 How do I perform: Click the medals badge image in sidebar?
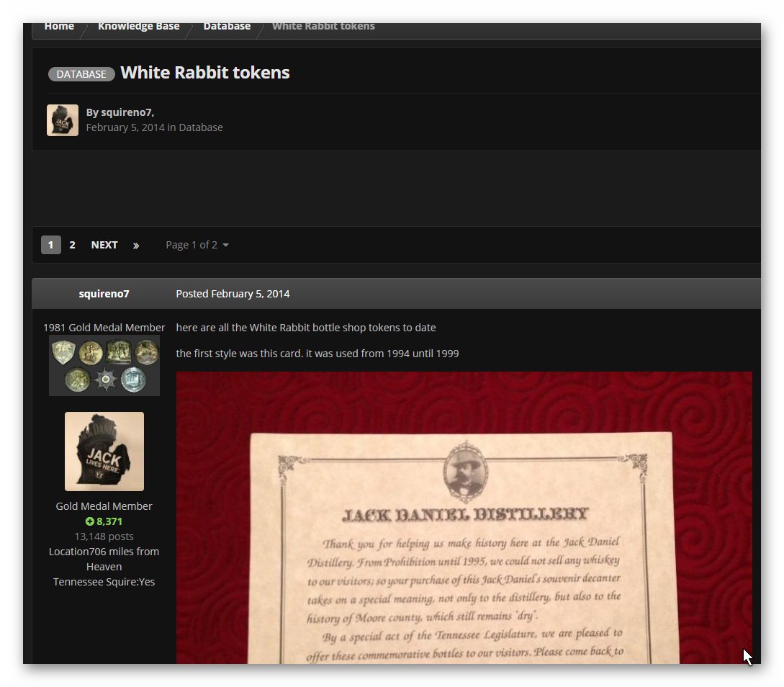104,366
